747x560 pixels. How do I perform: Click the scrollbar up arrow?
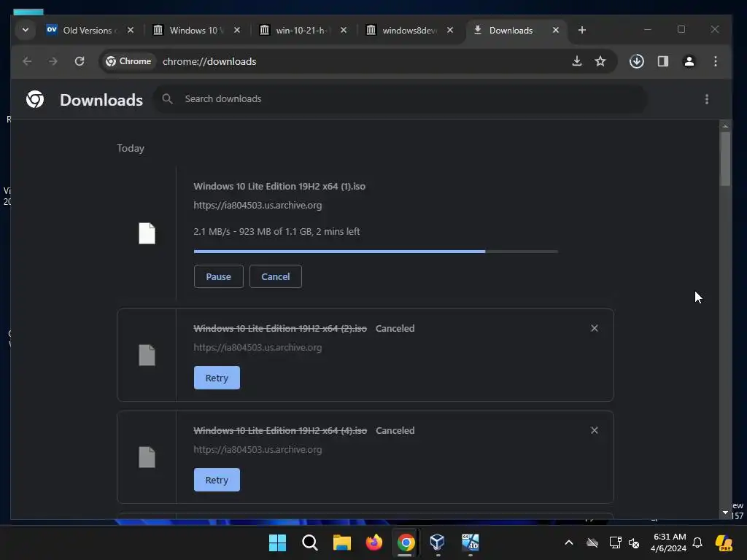click(x=725, y=125)
